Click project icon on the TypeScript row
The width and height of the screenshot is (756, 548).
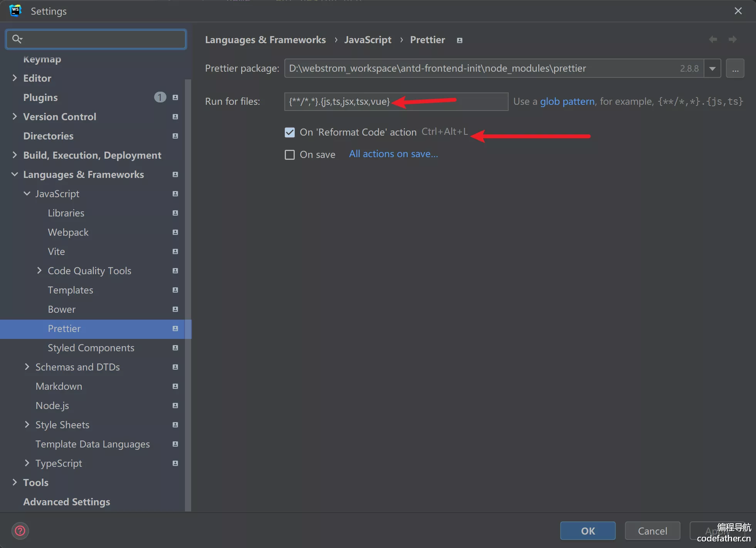175,463
